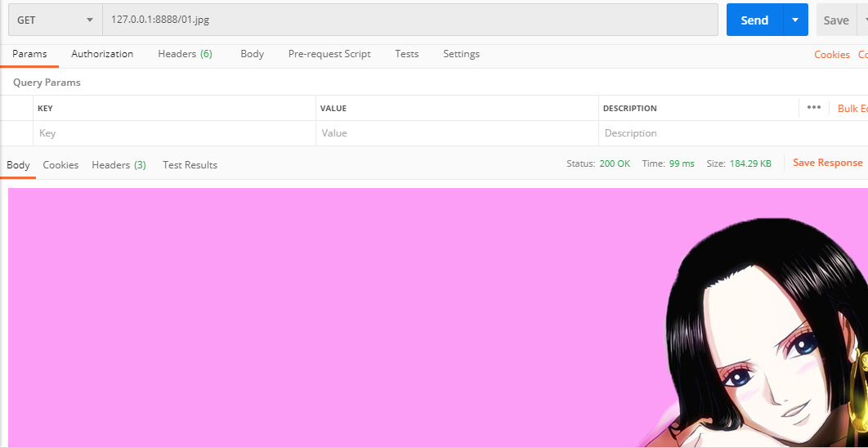Click the returned image preview
The image size is (868, 448).
coord(438,317)
